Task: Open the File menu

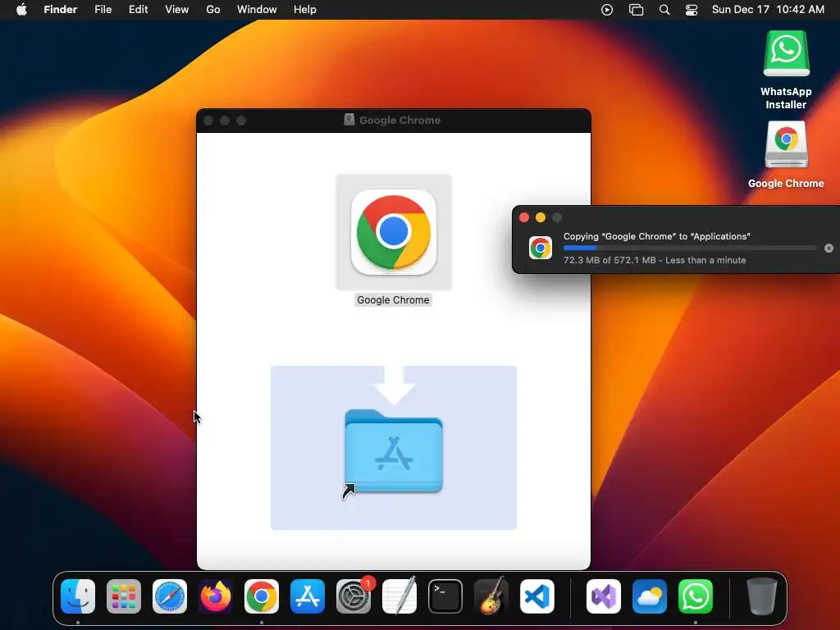Action: click(103, 9)
